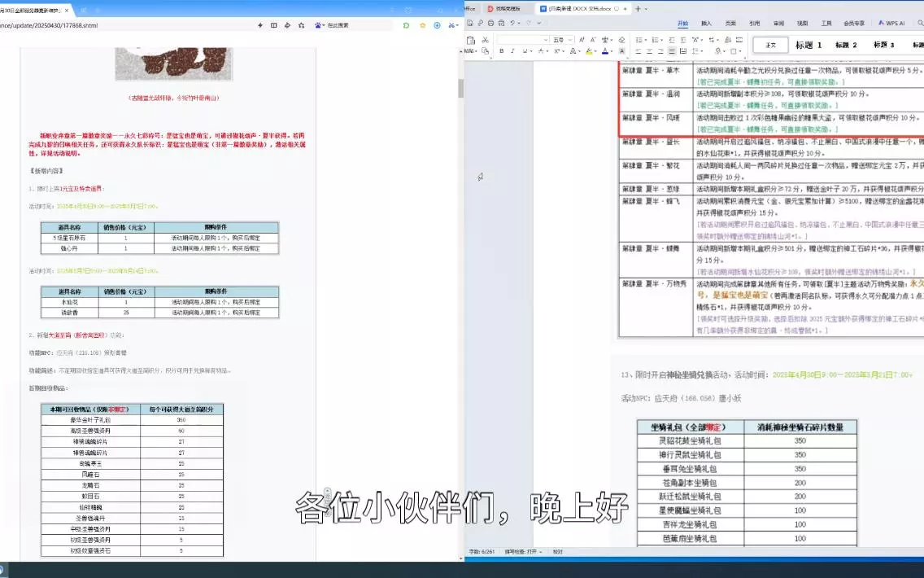The image size is (924, 578).
Task: Click the Save icon in WPS quick toolbar
Action: pyautogui.click(x=469, y=23)
